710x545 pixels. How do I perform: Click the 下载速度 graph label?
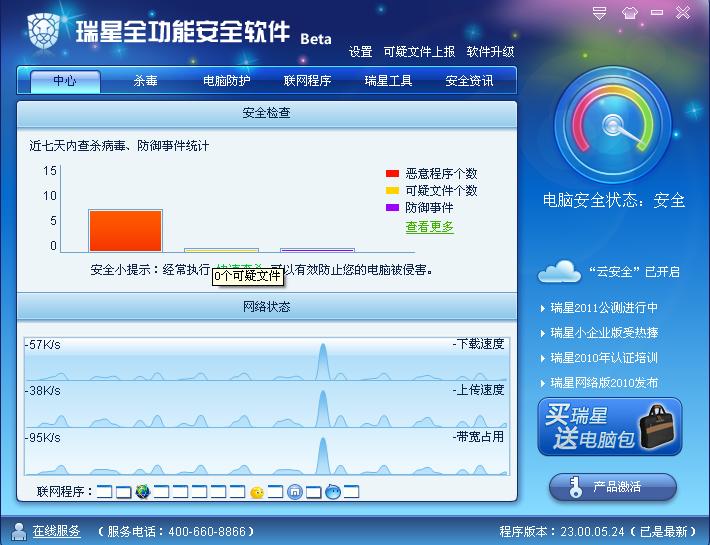[x=479, y=344]
